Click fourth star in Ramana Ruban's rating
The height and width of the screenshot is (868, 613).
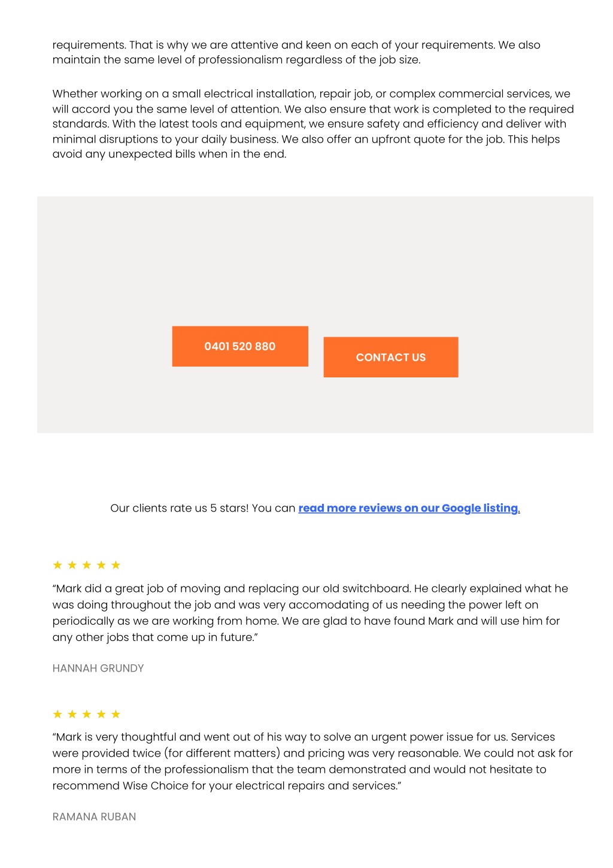(x=101, y=714)
